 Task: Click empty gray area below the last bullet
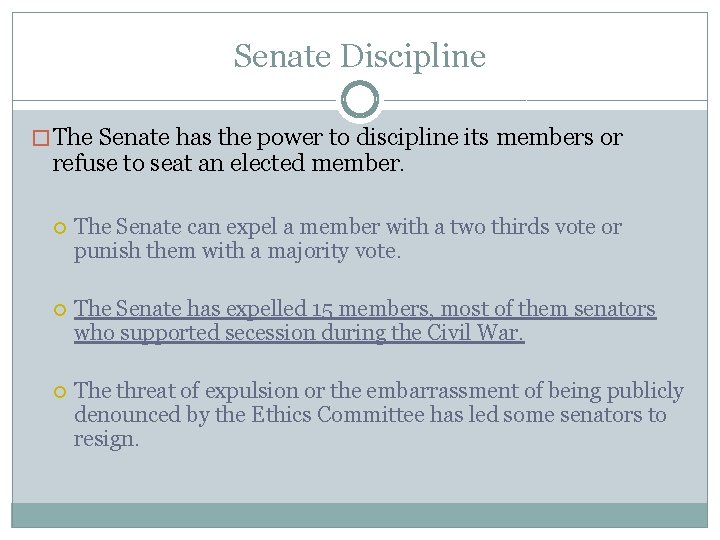click(x=360, y=475)
